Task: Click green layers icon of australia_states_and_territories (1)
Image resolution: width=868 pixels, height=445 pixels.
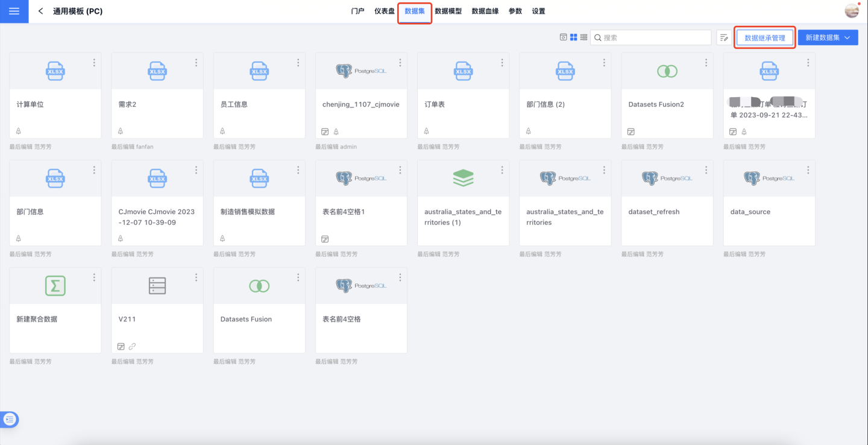Action: tap(463, 178)
